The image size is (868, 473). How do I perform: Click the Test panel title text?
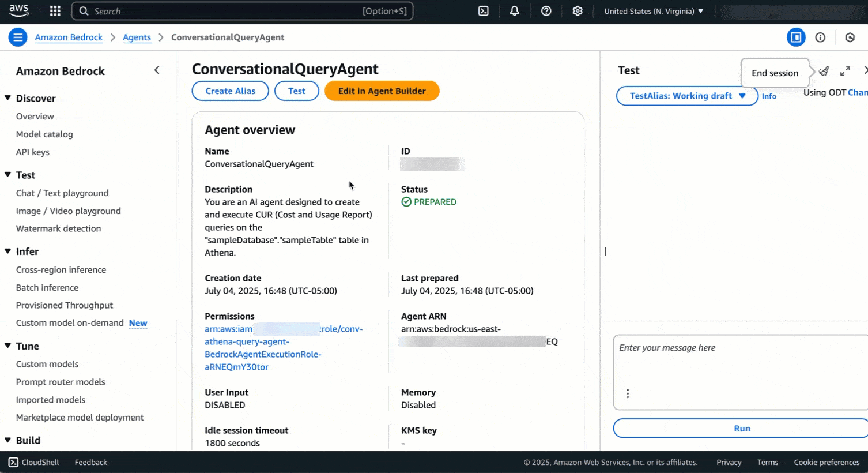[x=629, y=70]
